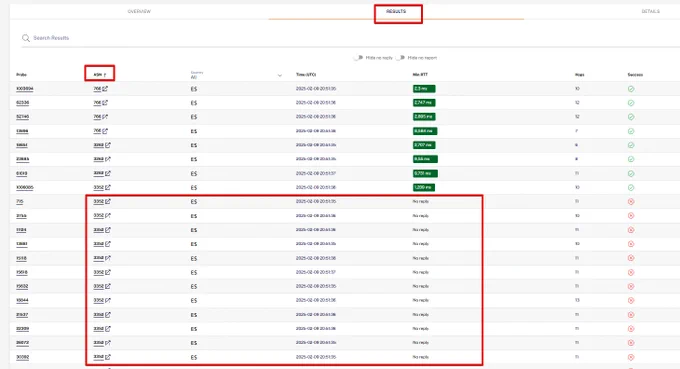680x369 pixels.
Task: Click the 2.3 ms RTT badge
Action: coord(424,89)
